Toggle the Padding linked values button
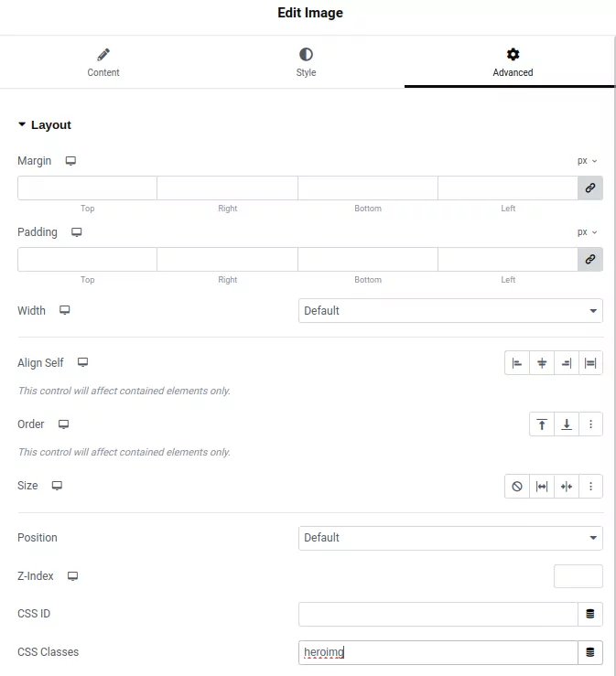The width and height of the screenshot is (616, 676). pos(590,259)
